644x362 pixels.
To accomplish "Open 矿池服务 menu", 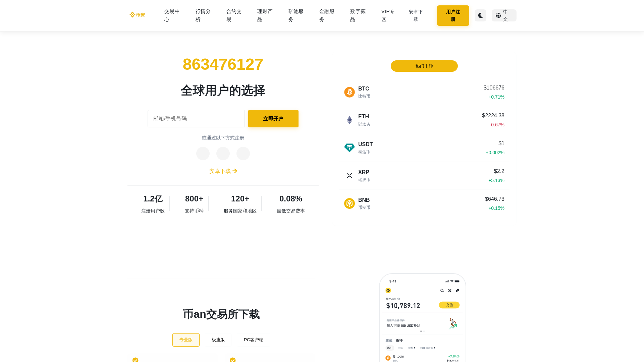I will point(296,15).
